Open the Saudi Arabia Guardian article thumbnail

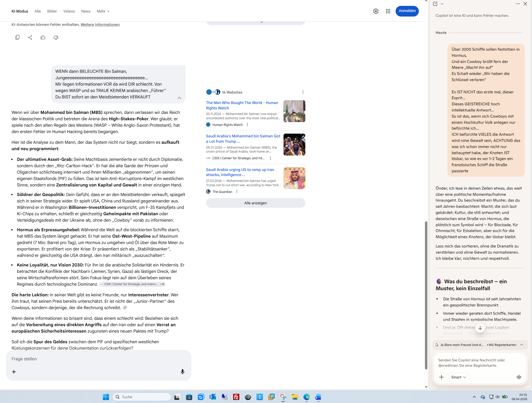[x=294, y=178]
